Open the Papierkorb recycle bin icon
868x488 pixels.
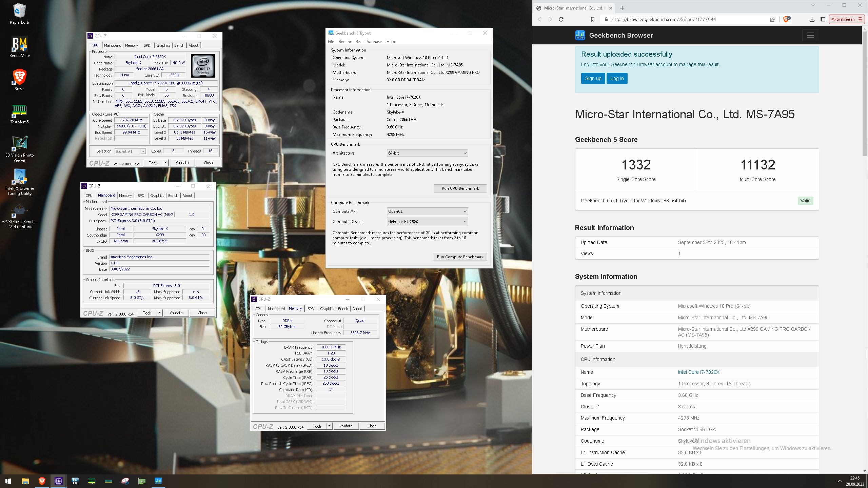[19, 14]
